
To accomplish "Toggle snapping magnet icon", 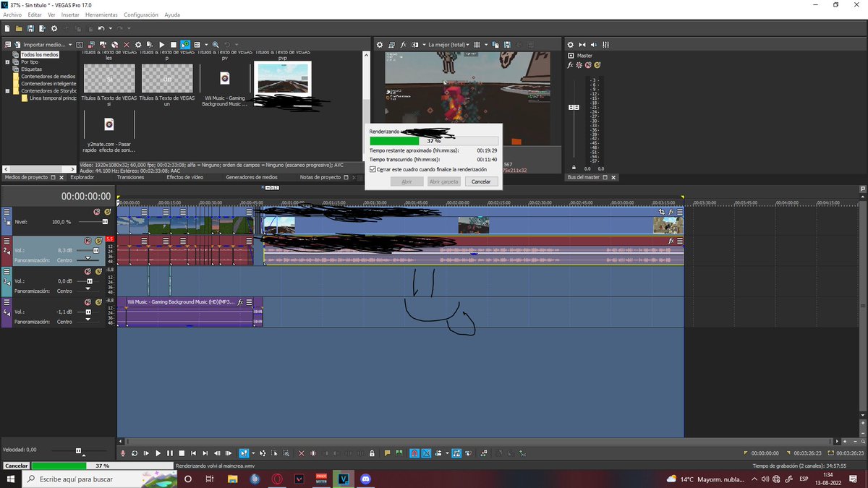I will [414, 453].
